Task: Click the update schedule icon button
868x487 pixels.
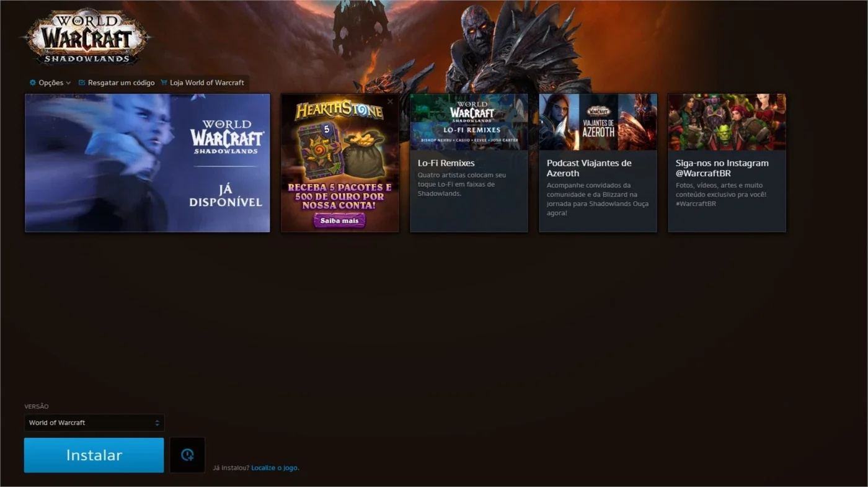Action: pyautogui.click(x=187, y=455)
